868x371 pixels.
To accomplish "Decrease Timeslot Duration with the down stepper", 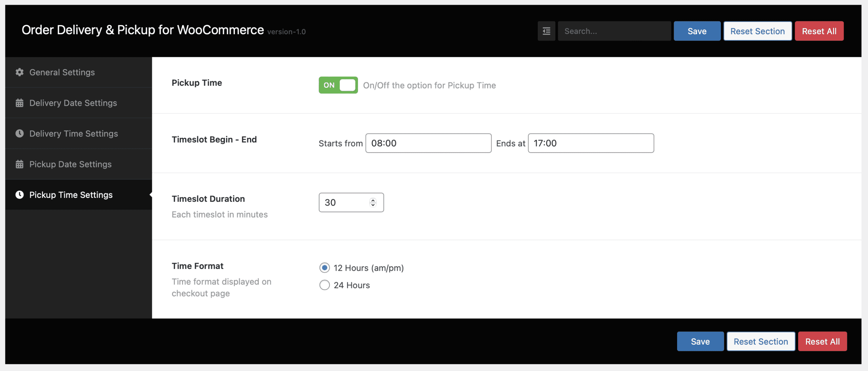I will 373,205.
